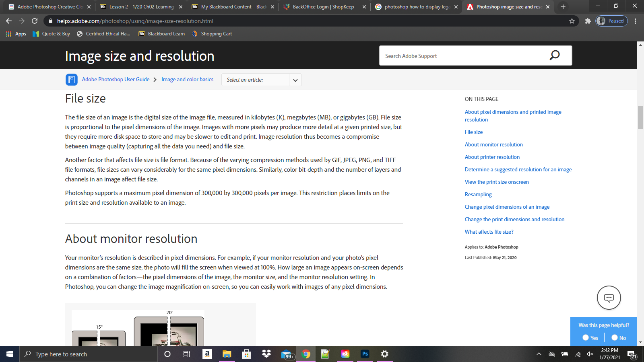
Task: Open What affects file size? link
Action: [x=489, y=232]
